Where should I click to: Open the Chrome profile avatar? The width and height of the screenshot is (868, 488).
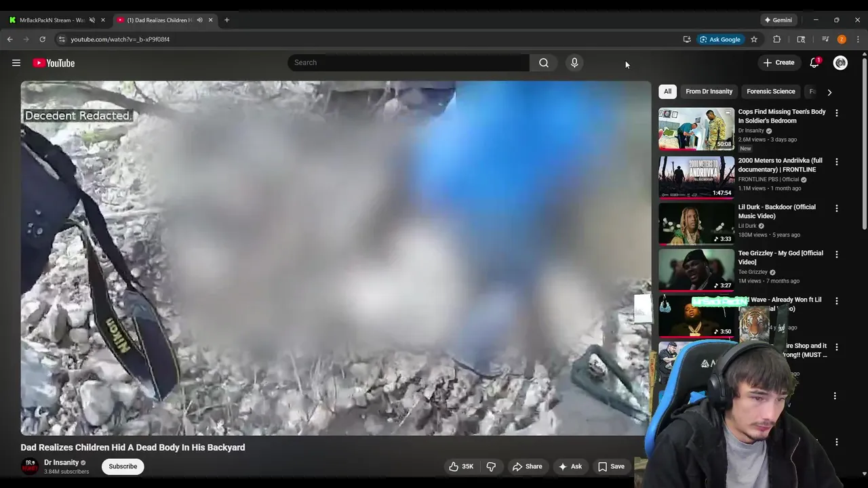pos(842,39)
